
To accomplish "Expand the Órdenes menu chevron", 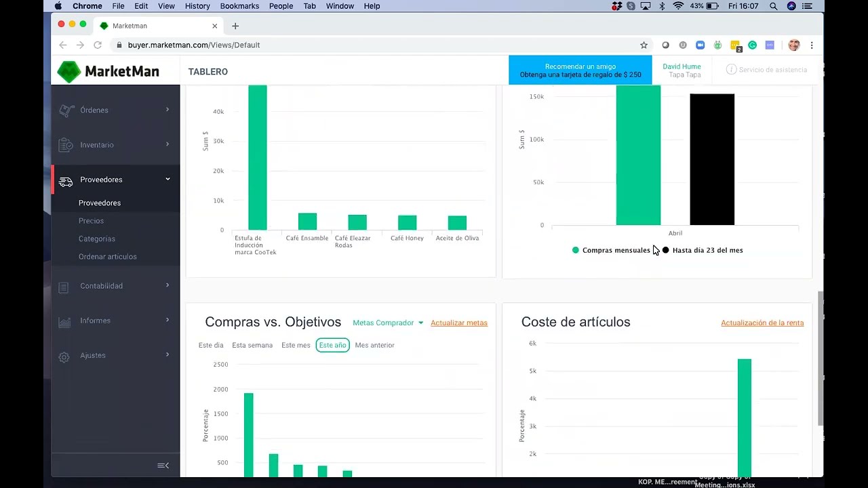I will pos(167,109).
